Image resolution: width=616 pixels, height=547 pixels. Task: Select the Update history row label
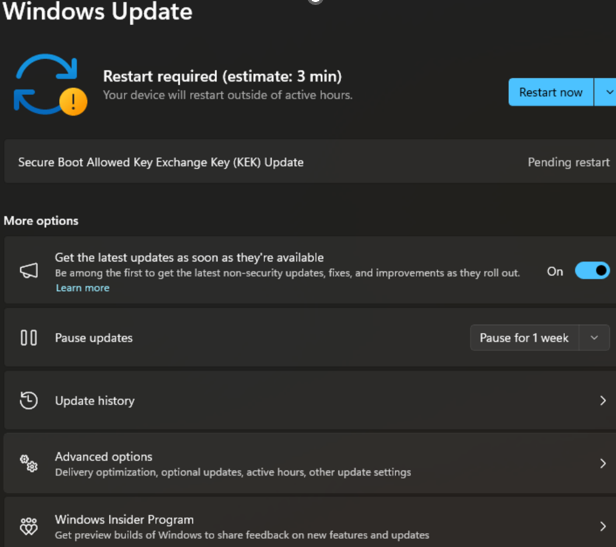point(95,400)
